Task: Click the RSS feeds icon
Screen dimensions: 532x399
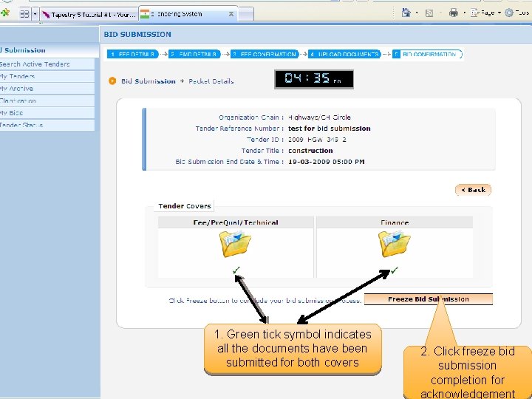Action: click(x=429, y=13)
